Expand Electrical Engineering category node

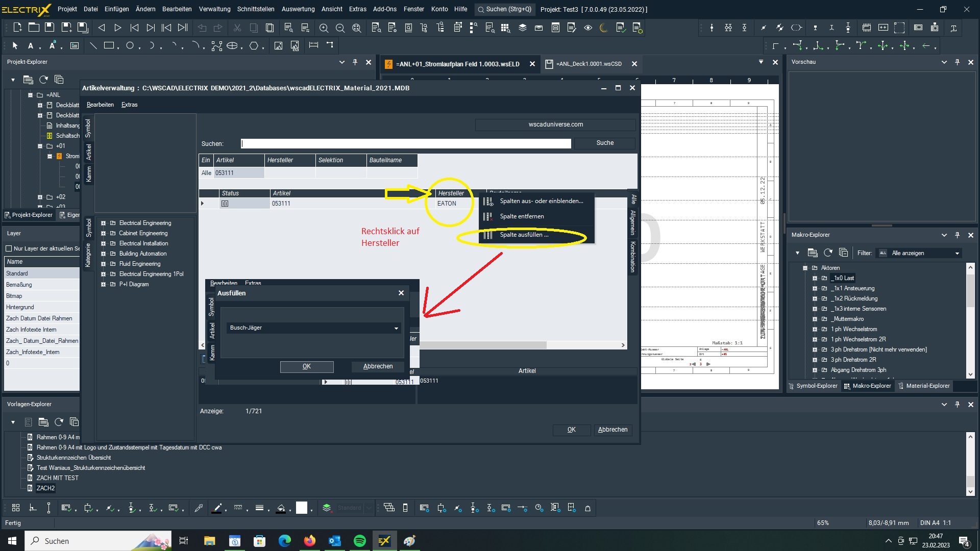(x=103, y=223)
